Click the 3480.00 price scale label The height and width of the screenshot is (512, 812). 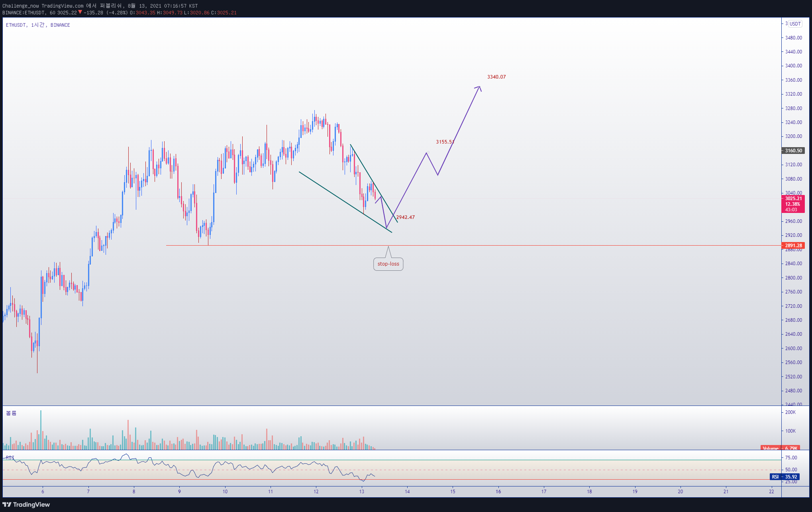point(793,38)
